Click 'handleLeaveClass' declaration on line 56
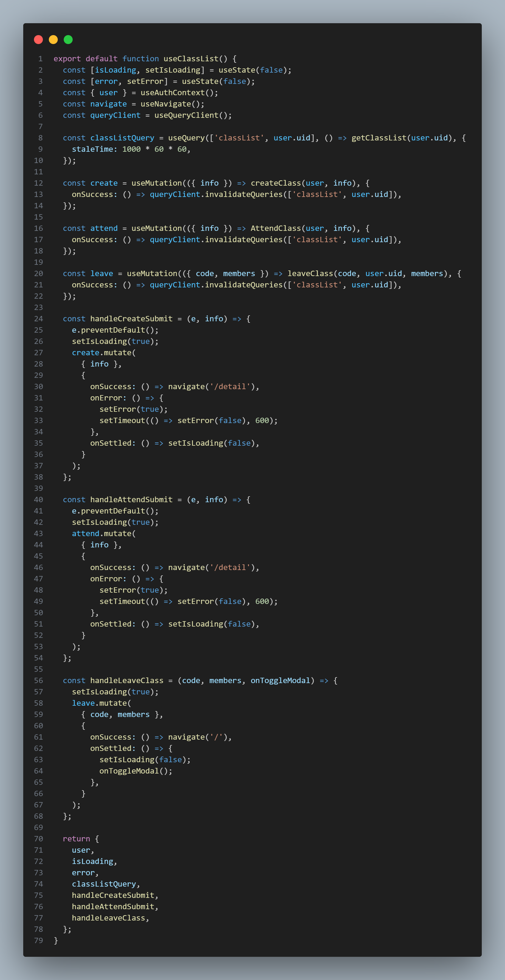Image resolution: width=505 pixels, height=980 pixels. coord(127,681)
